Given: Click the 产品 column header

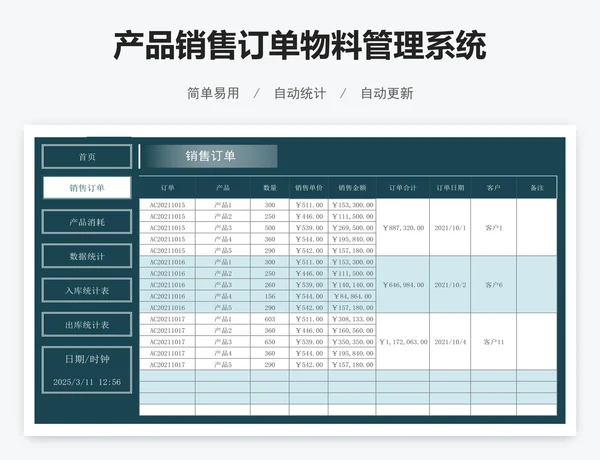Looking at the screenshot, I should (223, 188).
